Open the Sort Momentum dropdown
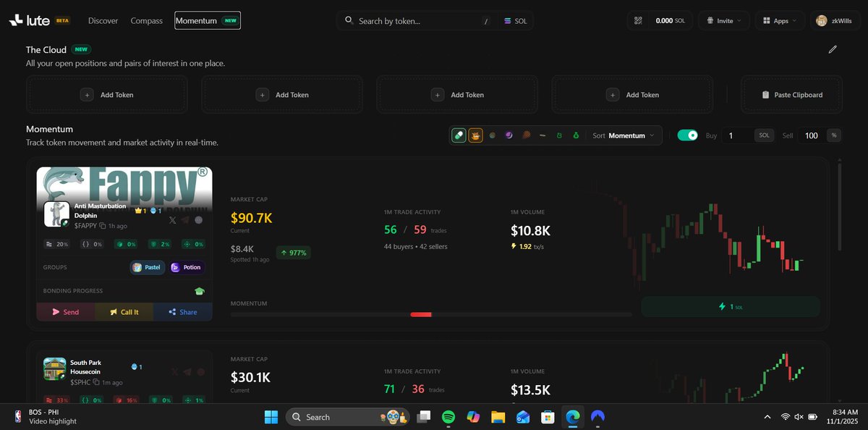The height and width of the screenshot is (430, 868). point(624,135)
